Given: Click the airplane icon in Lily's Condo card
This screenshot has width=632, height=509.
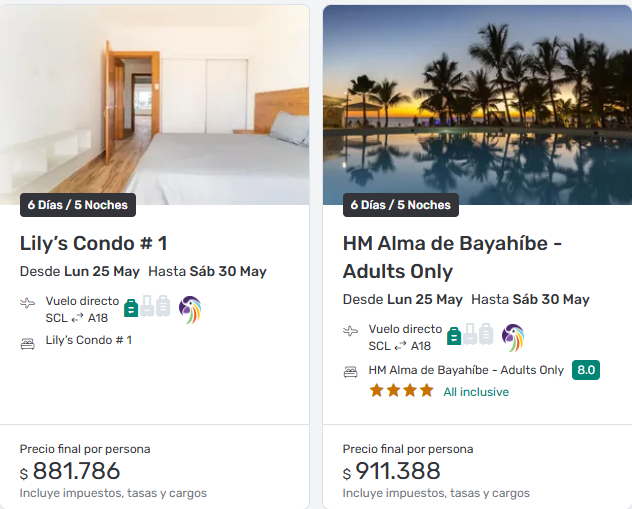Looking at the screenshot, I should click(27, 302).
